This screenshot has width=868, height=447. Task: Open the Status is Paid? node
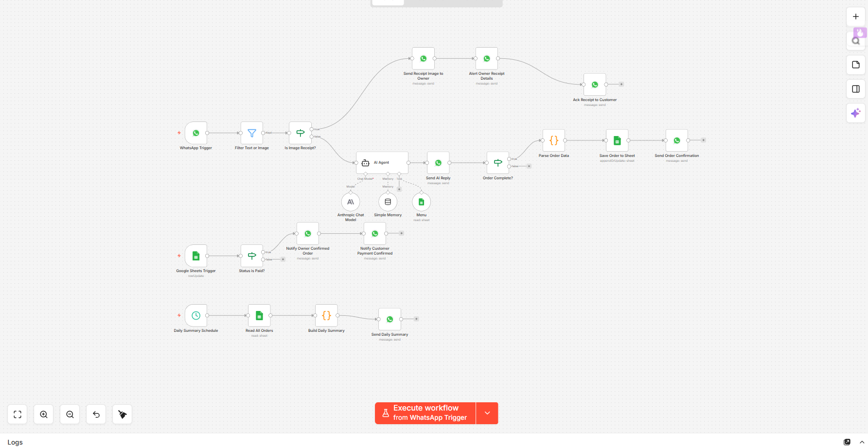coord(252,256)
